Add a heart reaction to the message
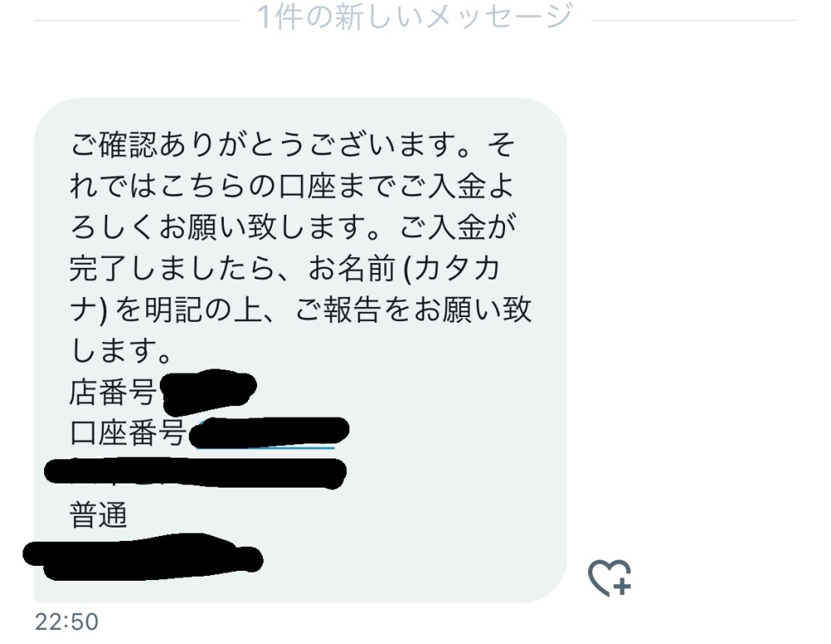Viewport: 831px width, 644px height. [x=610, y=577]
